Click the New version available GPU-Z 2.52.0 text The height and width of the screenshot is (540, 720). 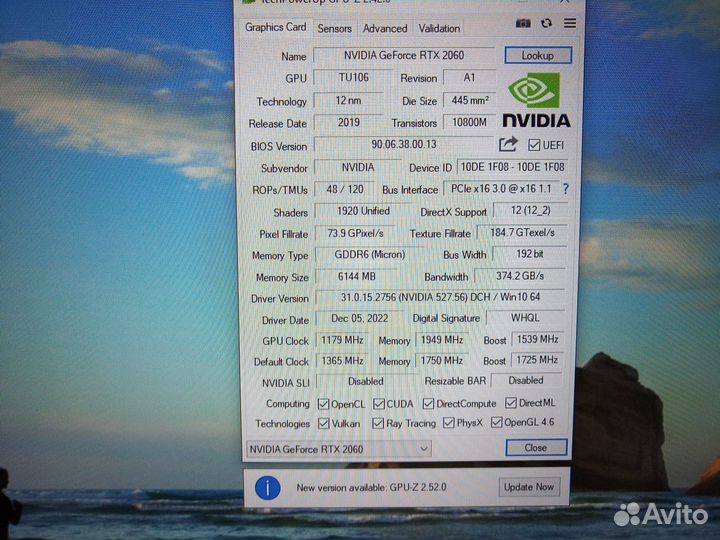[x=371, y=488]
